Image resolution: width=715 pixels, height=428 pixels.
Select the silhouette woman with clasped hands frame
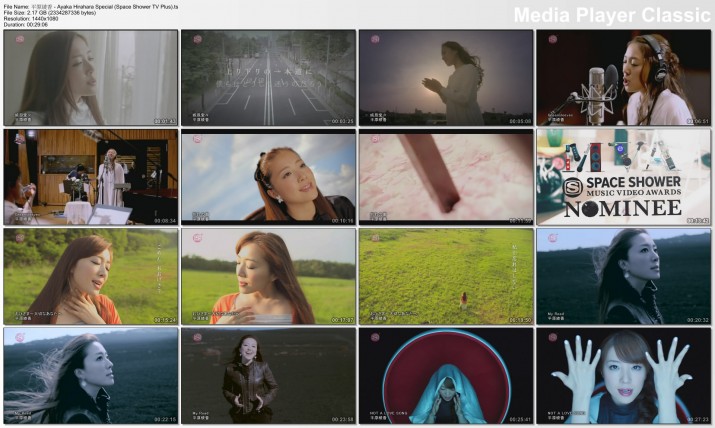pyautogui.click(x=446, y=78)
